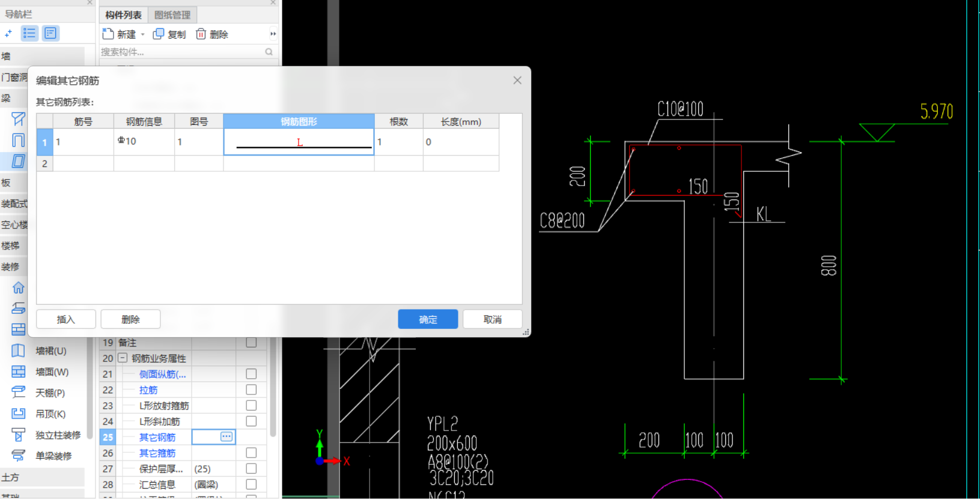Switch navigation bar to bulleted list view
This screenshot has width=980, height=499.
(x=29, y=34)
